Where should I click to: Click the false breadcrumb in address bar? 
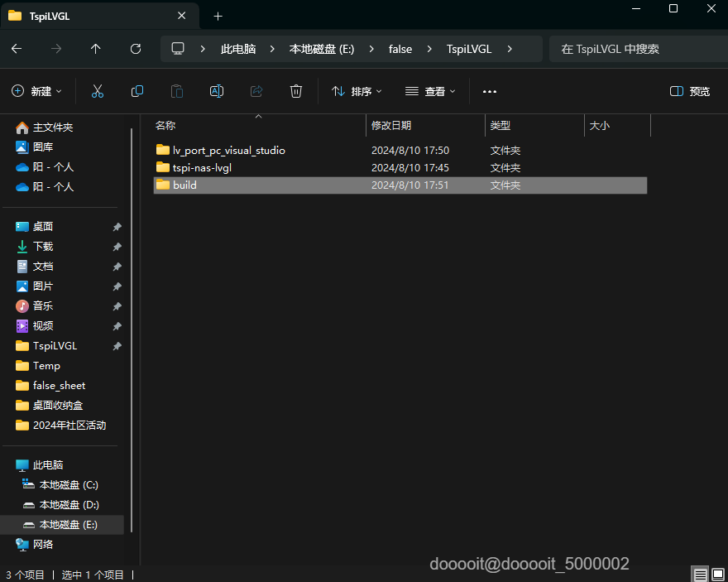point(400,49)
